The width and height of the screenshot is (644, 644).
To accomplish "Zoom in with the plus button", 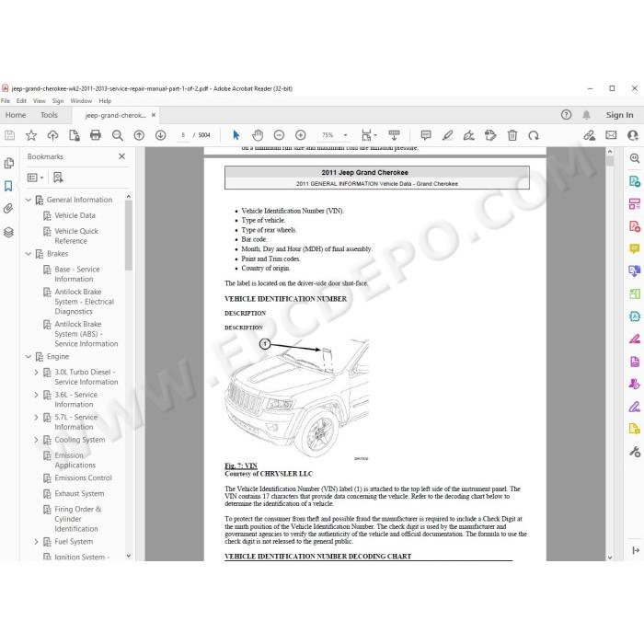I will tap(301, 135).
